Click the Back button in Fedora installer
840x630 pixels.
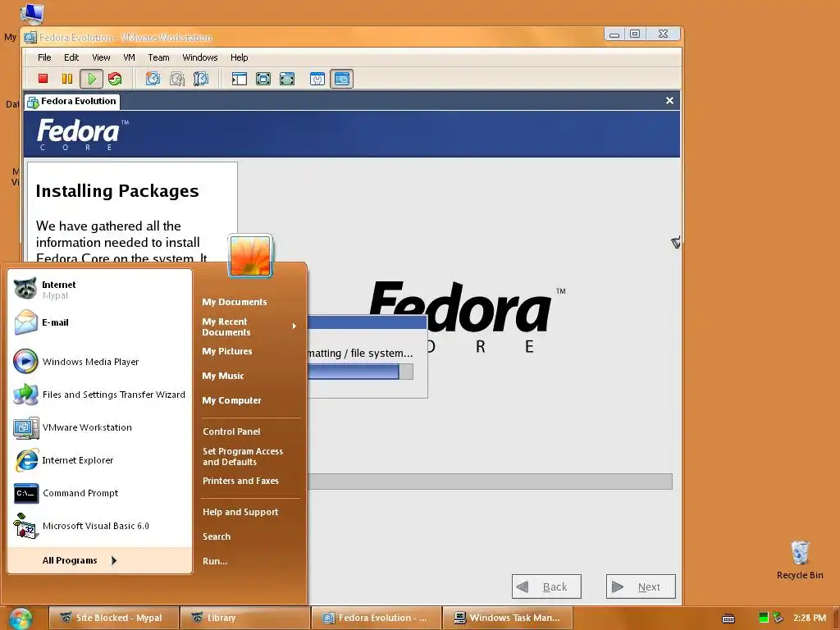546,587
